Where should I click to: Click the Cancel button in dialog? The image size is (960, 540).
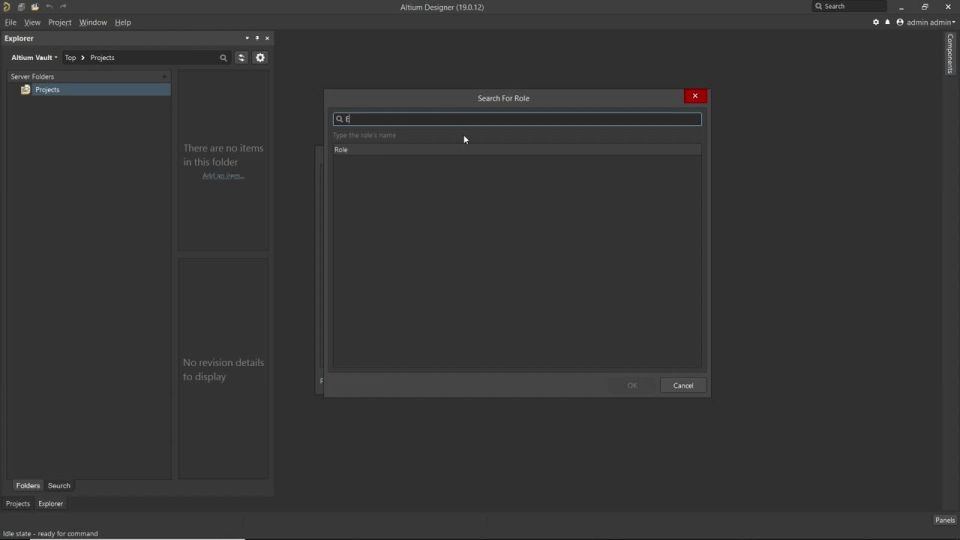[x=683, y=386]
